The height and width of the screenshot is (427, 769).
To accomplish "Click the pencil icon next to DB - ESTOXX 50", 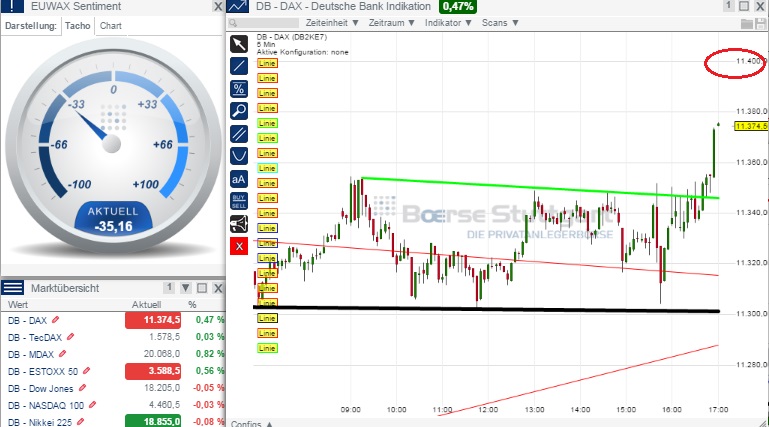I will [86, 371].
